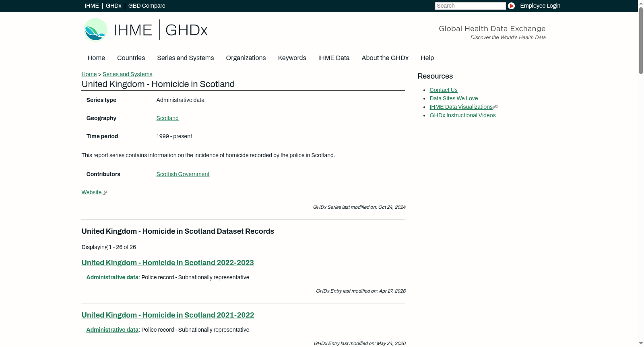The image size is (644, 347).
Task: Click the 'Displaying 1 - 26 of 26' text
Action: tap(109, 247)
